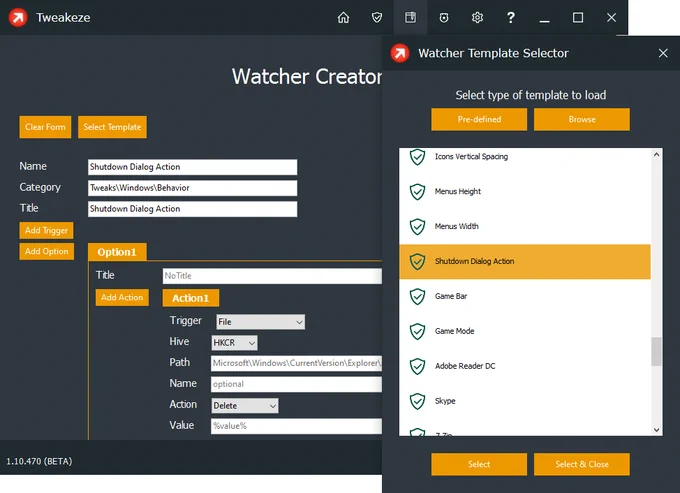Maximize the Tweakeze window
The image size is (680, 493).
click(x=578, y=17)
